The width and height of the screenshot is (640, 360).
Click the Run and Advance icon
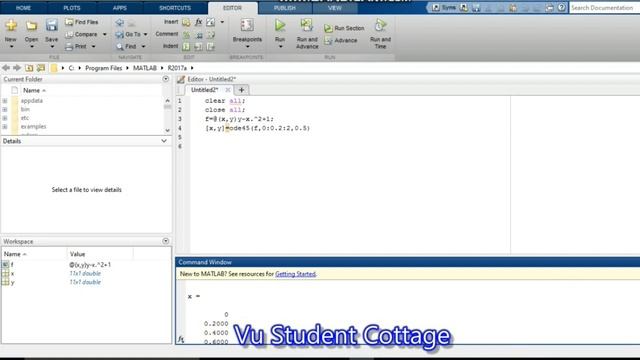[307, 25]
